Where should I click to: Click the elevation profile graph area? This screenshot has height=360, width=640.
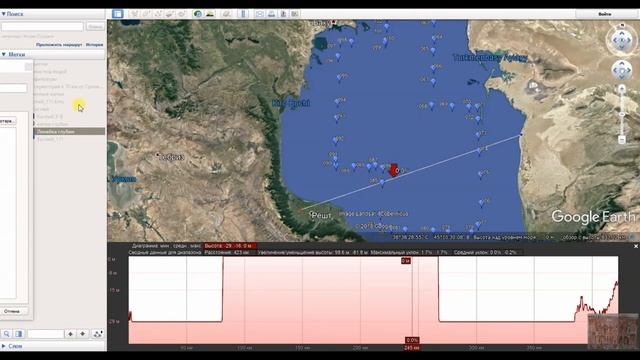[373, 300]
